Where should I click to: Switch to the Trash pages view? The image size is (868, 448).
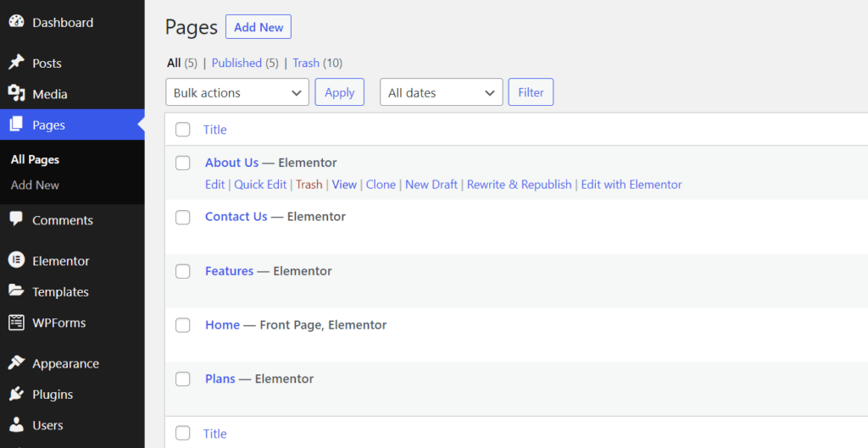coord(306,63)
